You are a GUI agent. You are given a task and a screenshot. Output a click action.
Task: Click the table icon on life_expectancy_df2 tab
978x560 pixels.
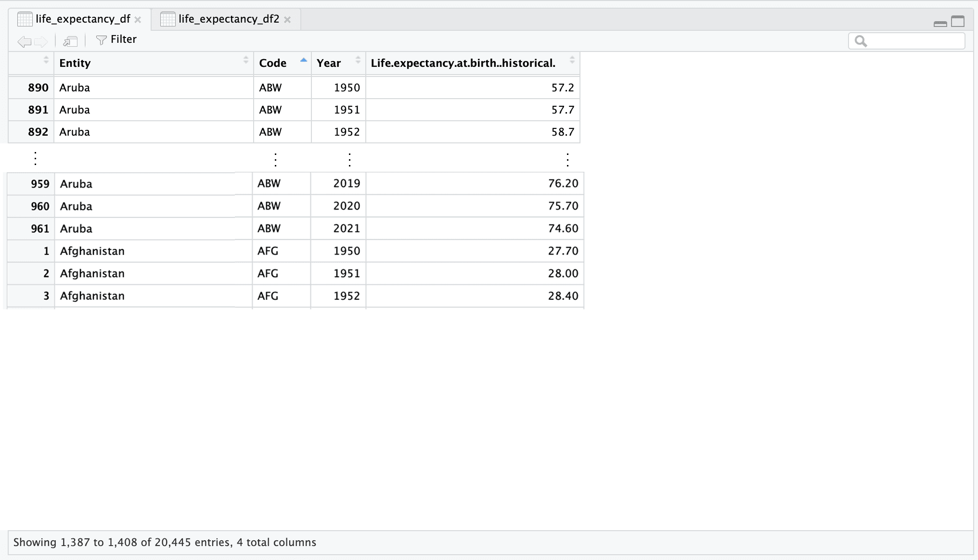coord(167,19)
